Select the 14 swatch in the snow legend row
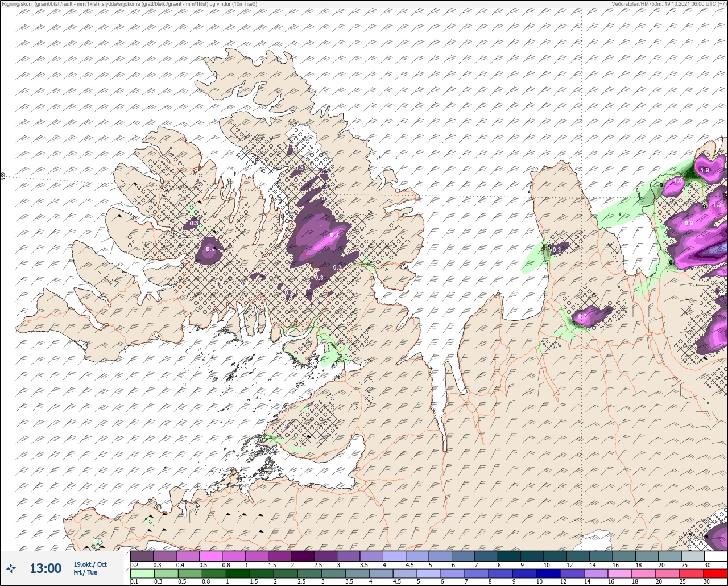 pos(601,556)
